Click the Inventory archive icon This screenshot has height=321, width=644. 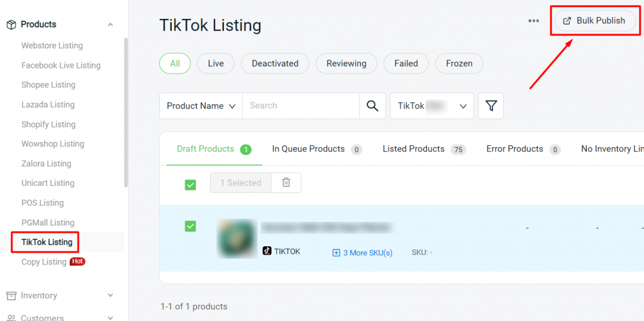11,295
